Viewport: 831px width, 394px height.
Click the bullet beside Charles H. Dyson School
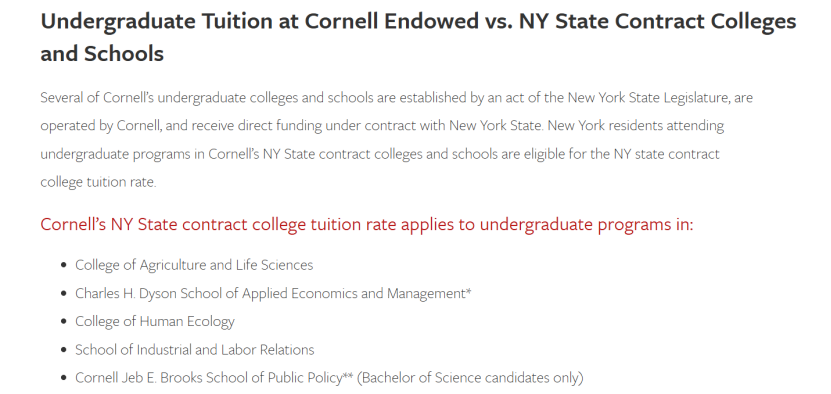click(64, 293)
